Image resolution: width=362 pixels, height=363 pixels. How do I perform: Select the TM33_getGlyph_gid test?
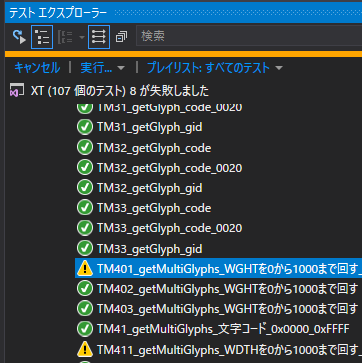tap(149, 249)
